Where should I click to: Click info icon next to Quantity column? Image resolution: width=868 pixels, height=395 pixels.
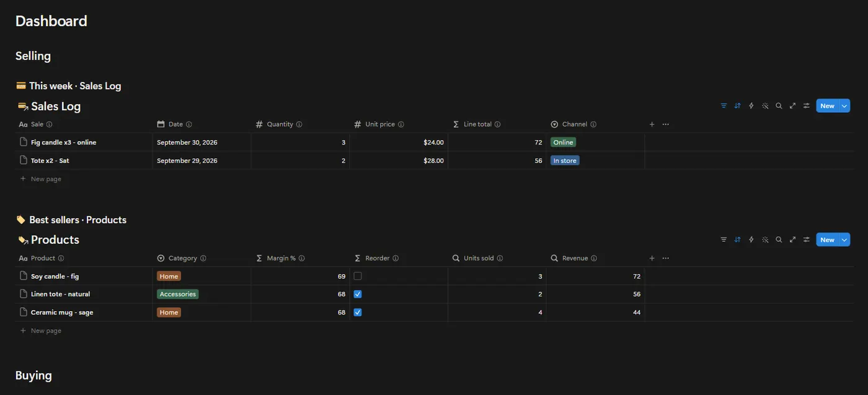click(299, 125)
